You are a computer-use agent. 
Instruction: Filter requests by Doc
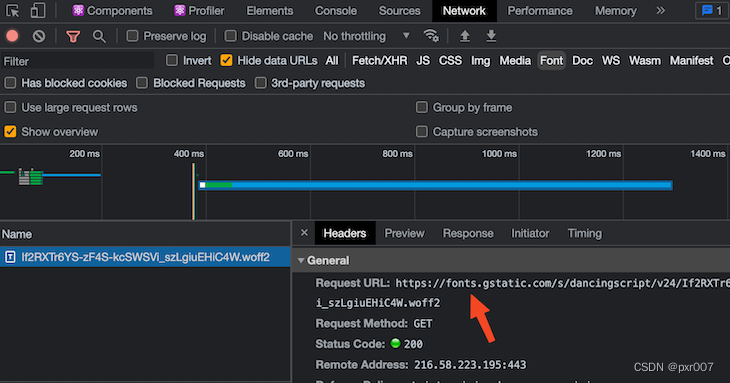(582, 60)
